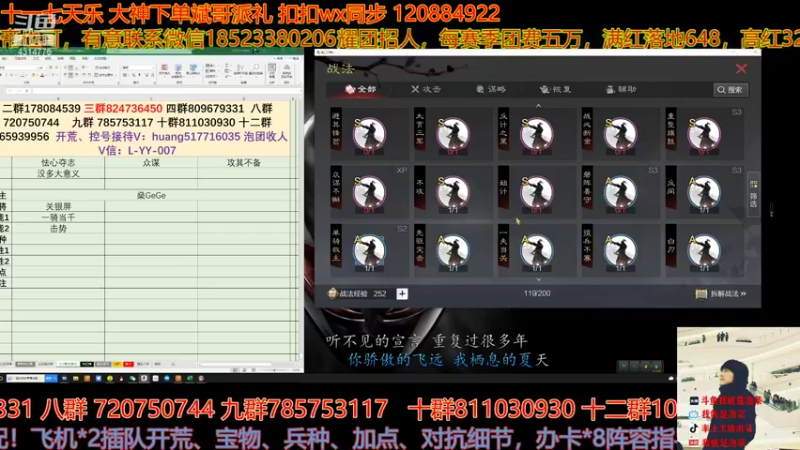Switch to the 谋略 tactics tab

click(491, 89)
